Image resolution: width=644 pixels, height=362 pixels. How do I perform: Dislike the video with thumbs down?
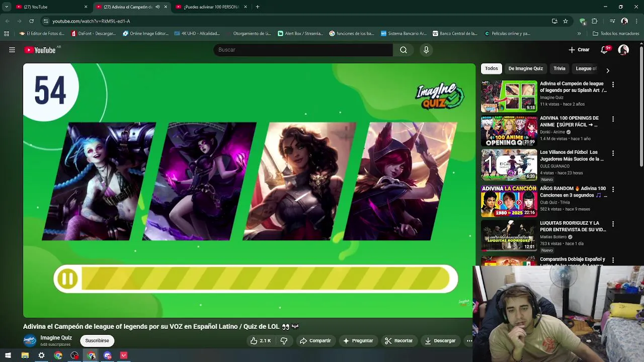click(x=284, y=340)
